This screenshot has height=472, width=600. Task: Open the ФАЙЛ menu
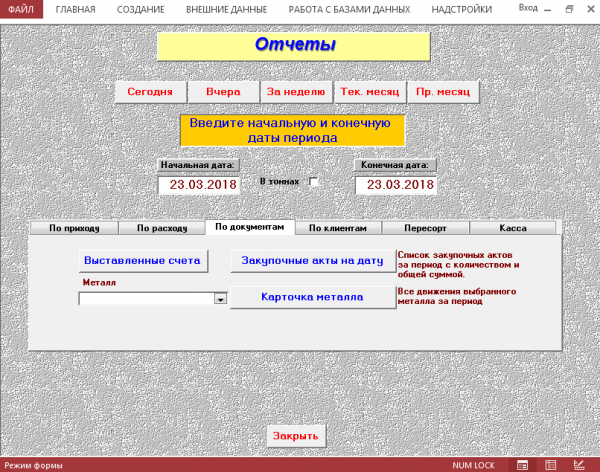tap(21, 9)
